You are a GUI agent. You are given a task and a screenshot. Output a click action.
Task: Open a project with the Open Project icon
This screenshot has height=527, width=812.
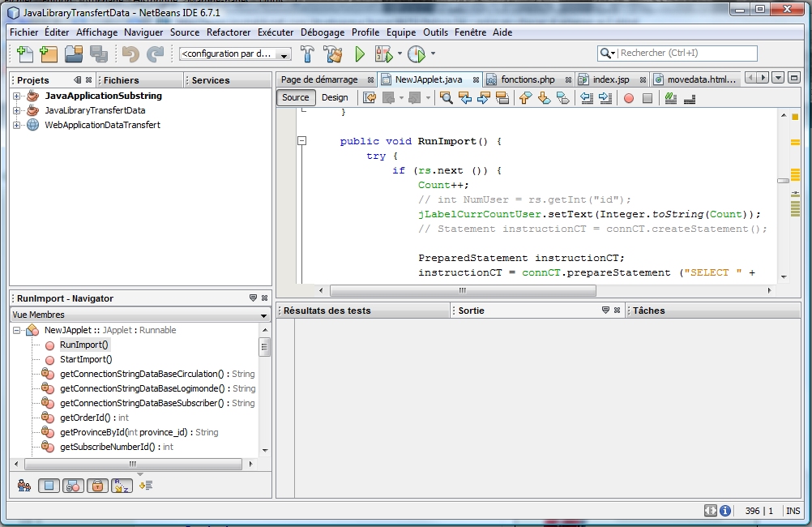[x=74, y=54]
